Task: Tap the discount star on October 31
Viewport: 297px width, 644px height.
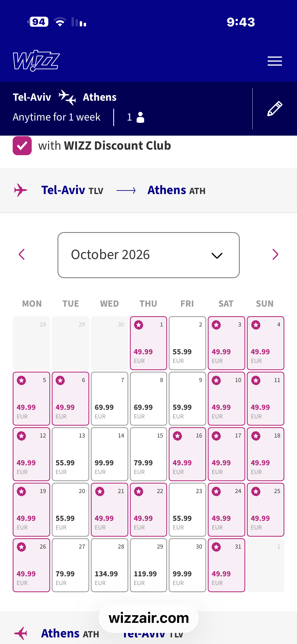Action: (216, 547)
